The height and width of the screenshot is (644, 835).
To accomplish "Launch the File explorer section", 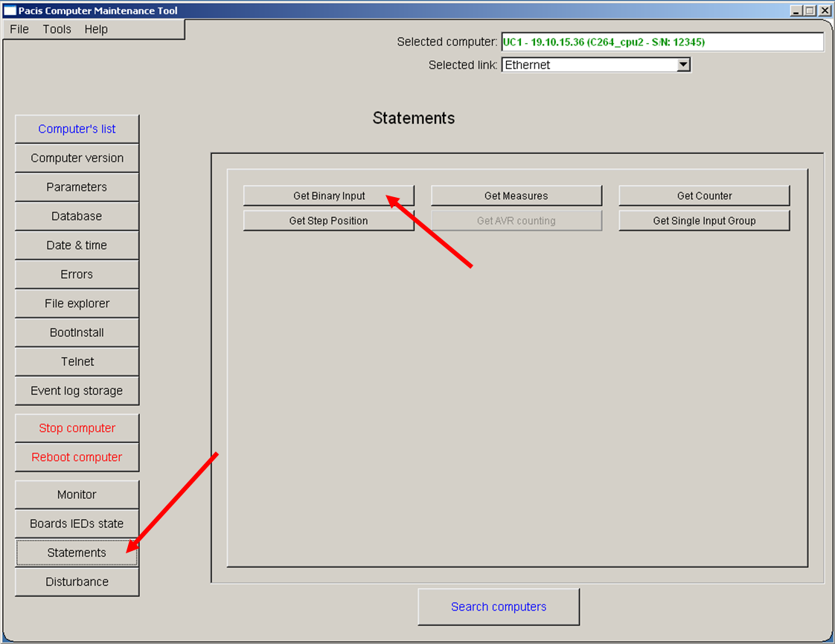I will pyautogui.click(x=77, y=303).
